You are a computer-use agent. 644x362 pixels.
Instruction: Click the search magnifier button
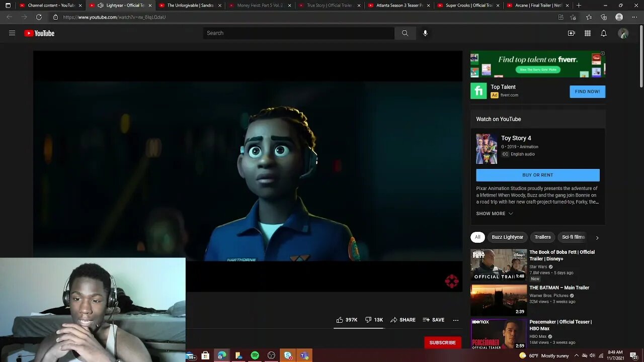pyautogui.click(x=405, y=33)
